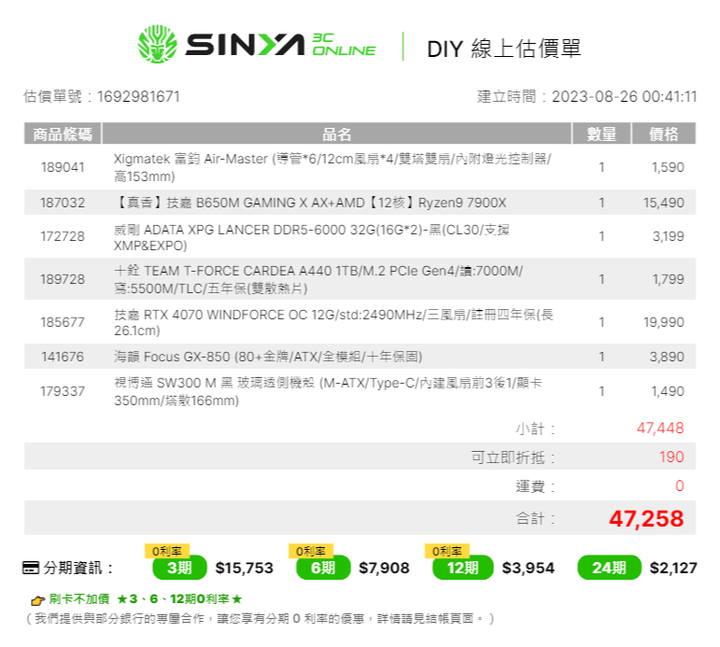This screenshot has width=720, height=647.
Task: Click the price 3,199
Action: click(x=668, y=236)
